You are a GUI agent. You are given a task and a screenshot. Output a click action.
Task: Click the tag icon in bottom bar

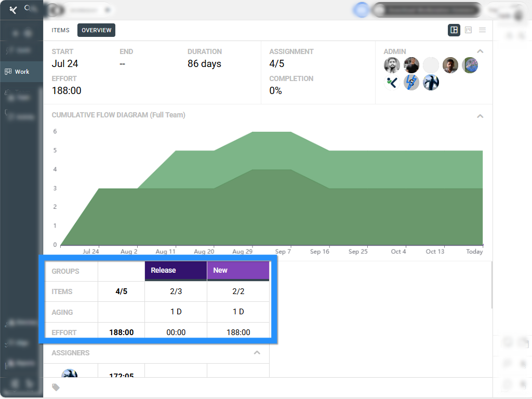tap(56, 387)
